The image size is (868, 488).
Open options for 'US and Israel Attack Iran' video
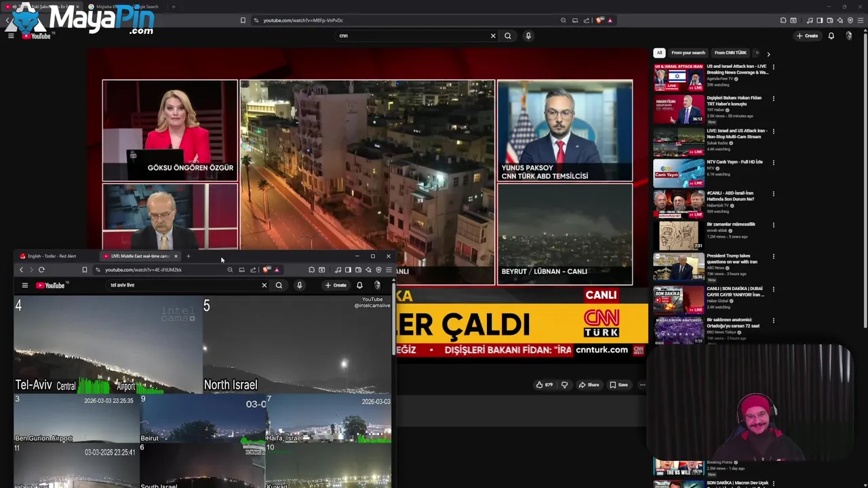773,67
